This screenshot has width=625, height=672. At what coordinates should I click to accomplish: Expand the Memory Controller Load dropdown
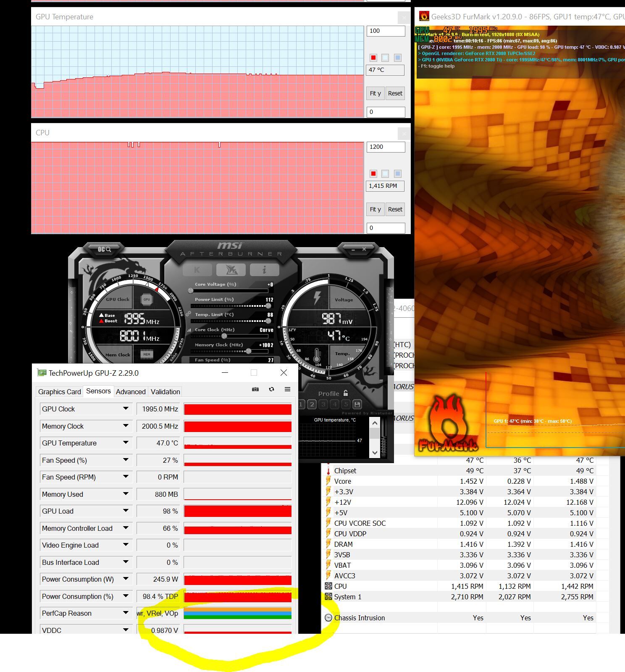coord(126,528)
